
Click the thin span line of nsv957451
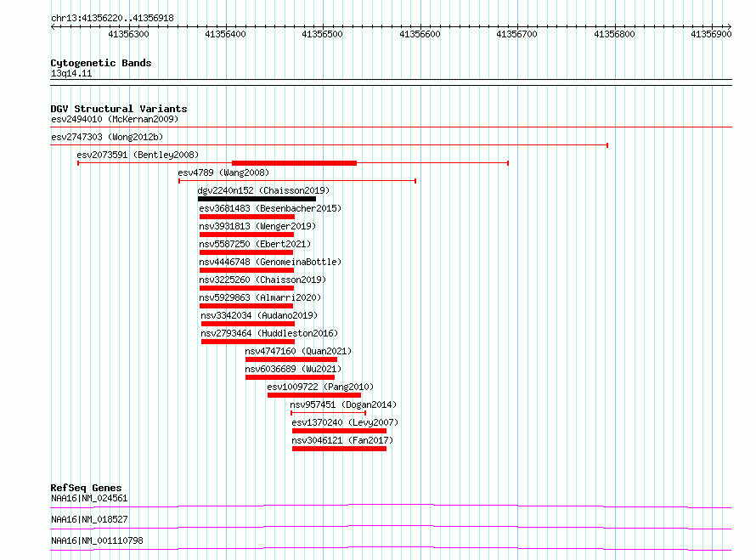tap(329, 413)
